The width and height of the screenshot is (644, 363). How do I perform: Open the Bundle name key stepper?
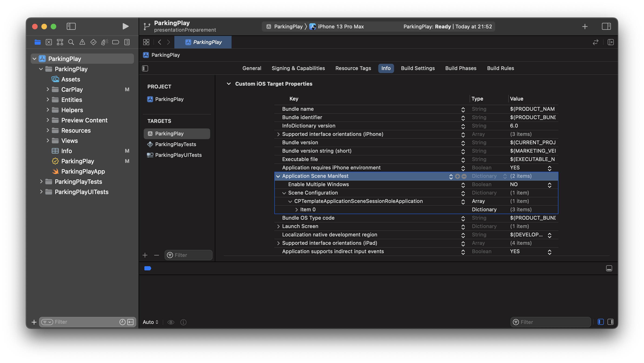click(x=463, y=109)
